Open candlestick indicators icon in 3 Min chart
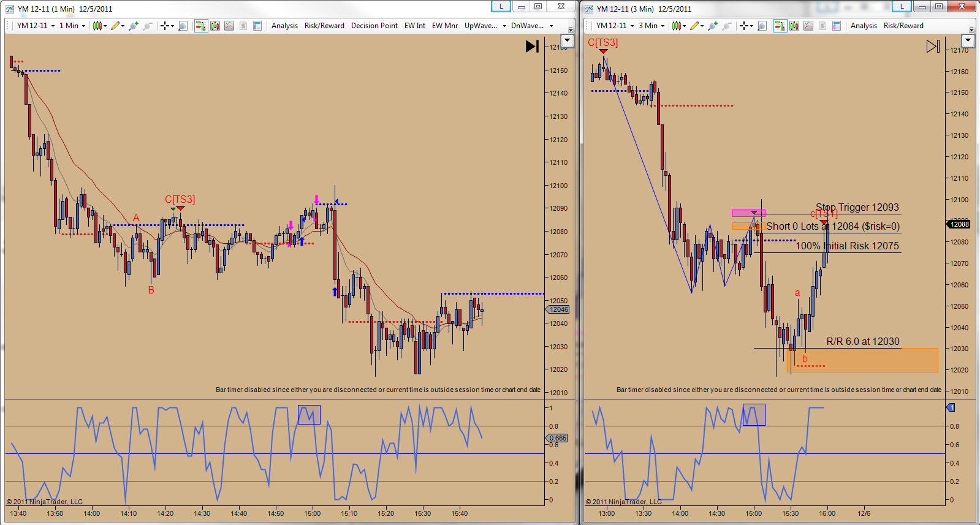The width and height of the screenshot is (980, 525). [794, 26]
